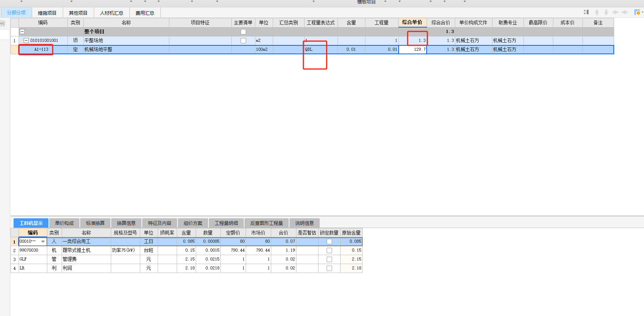This screenshot has width=644, height=316.
Task: Click the 100m2 unit cell
Action: point(264,50)
